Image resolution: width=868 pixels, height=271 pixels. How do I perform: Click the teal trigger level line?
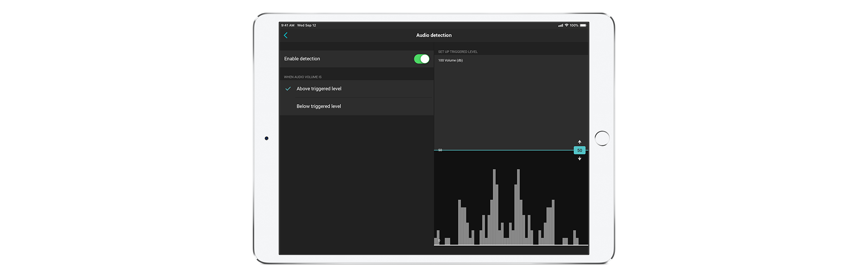(506, 150)
